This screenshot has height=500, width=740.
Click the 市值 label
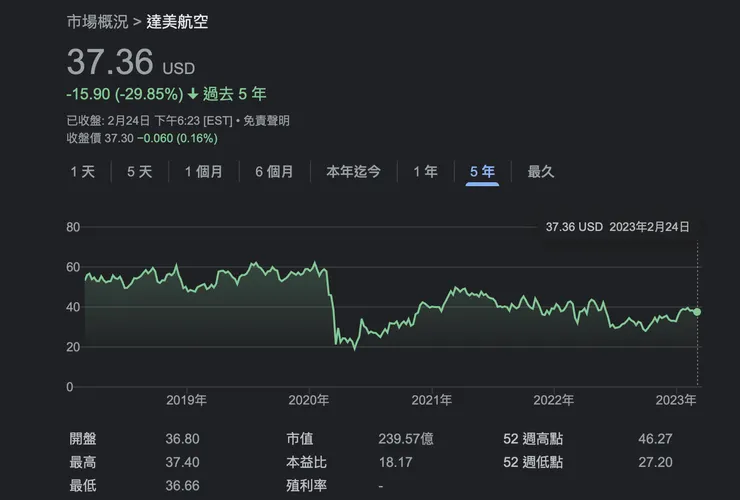point(300,439)
